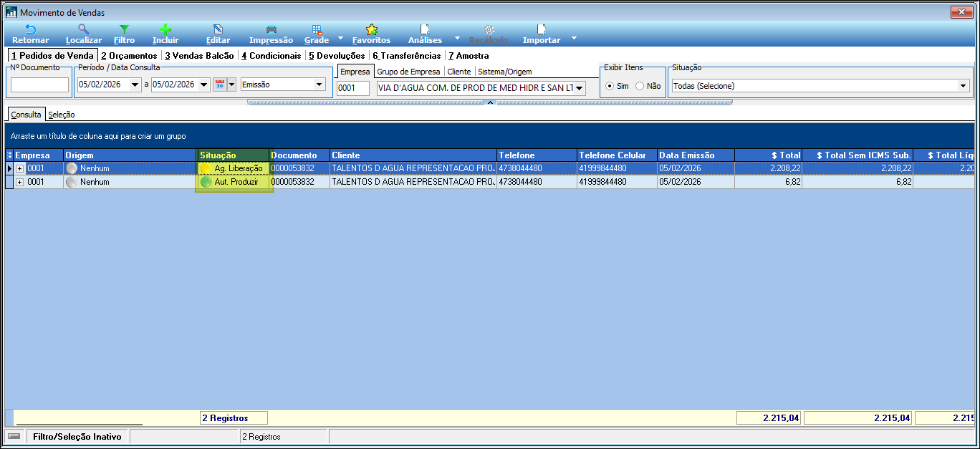
Task: Select the Sim radio for Exibir Itens
Action: pos(610,86)
